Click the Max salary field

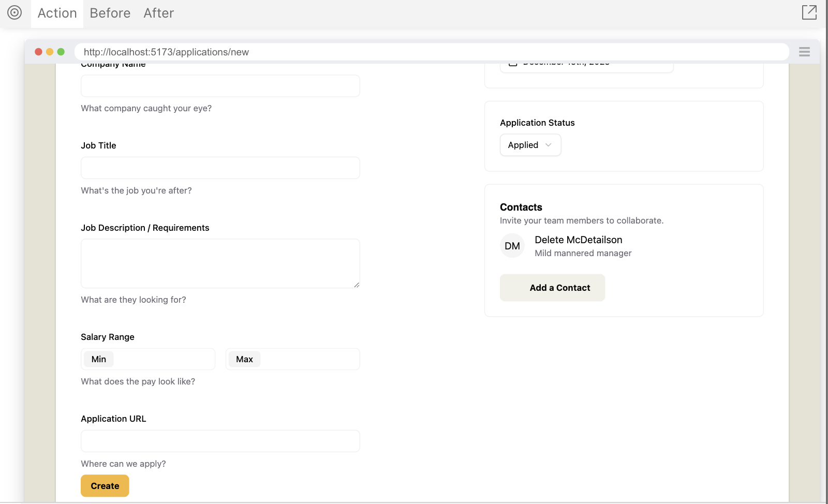pos(292,359)
